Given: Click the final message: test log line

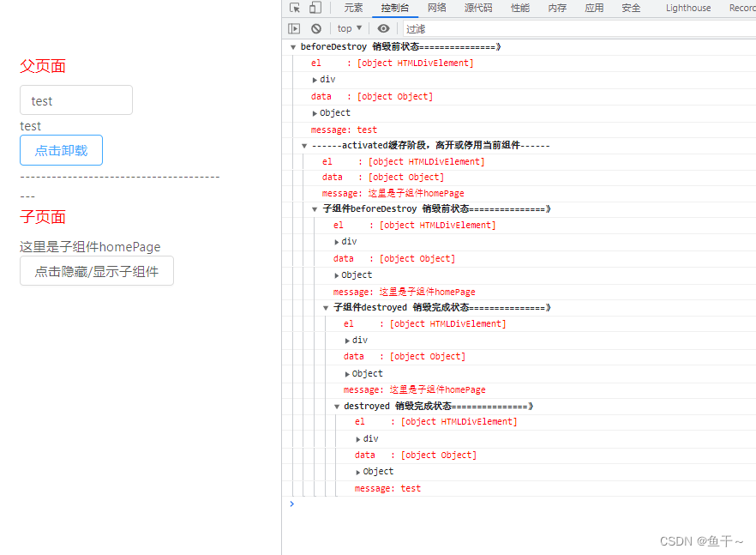Looking at the screenshot, I should (387, 488).
